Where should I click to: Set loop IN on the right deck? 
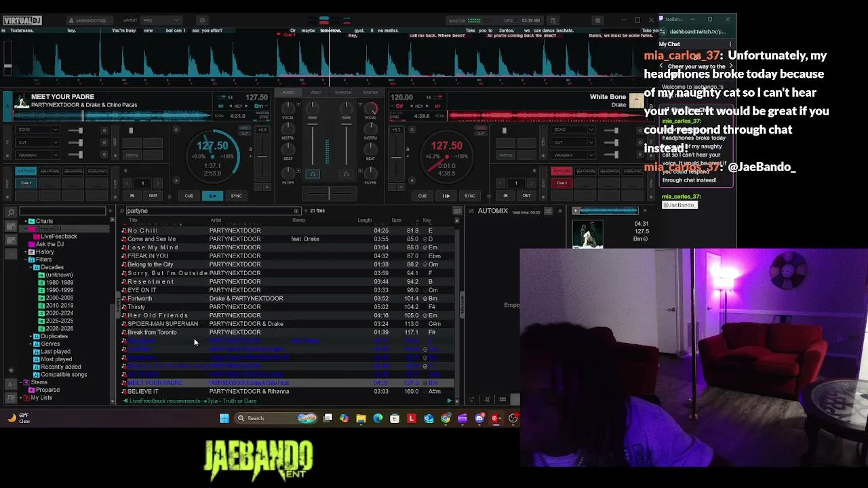(x=505, y=196)
